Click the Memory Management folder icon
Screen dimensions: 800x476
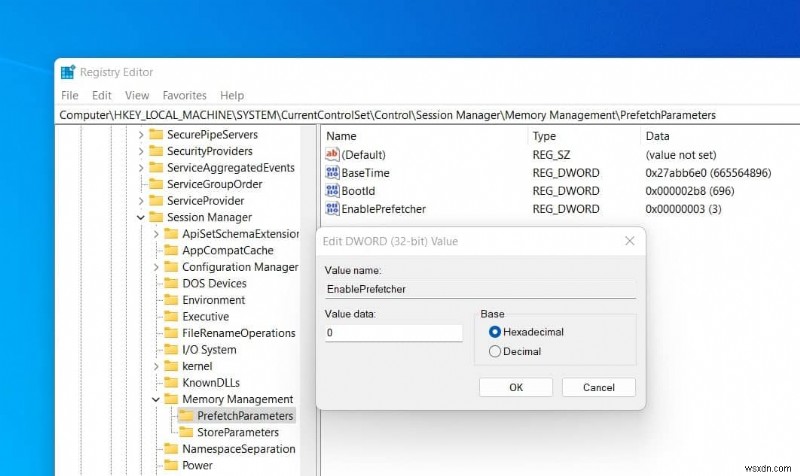click(x=171, y=399)
